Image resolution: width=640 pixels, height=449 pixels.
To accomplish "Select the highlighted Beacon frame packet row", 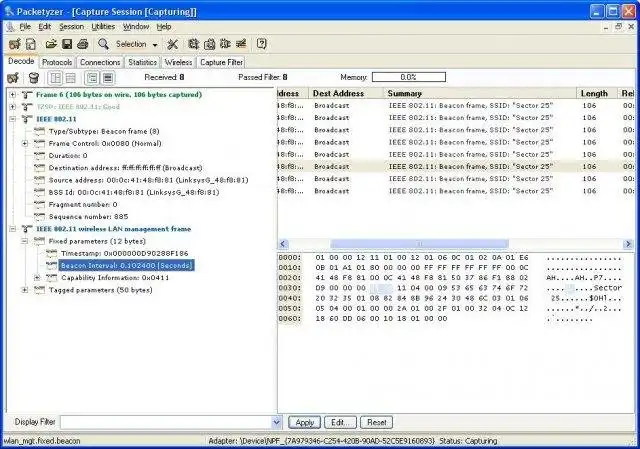I will (x=456, y=167).
